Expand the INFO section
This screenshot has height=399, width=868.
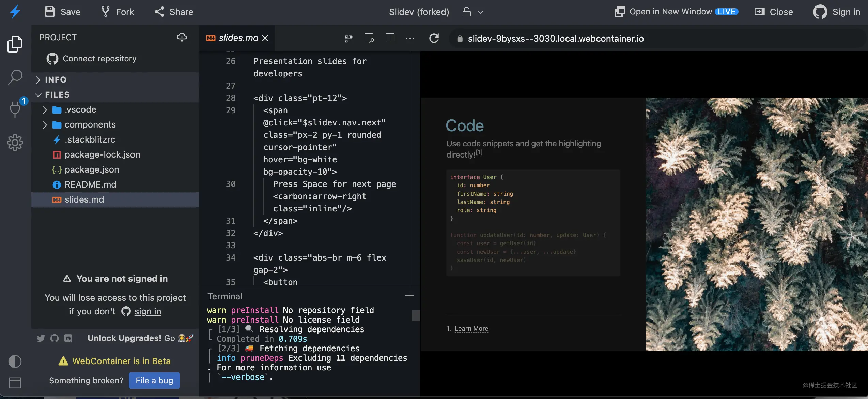tap(56, 79)
